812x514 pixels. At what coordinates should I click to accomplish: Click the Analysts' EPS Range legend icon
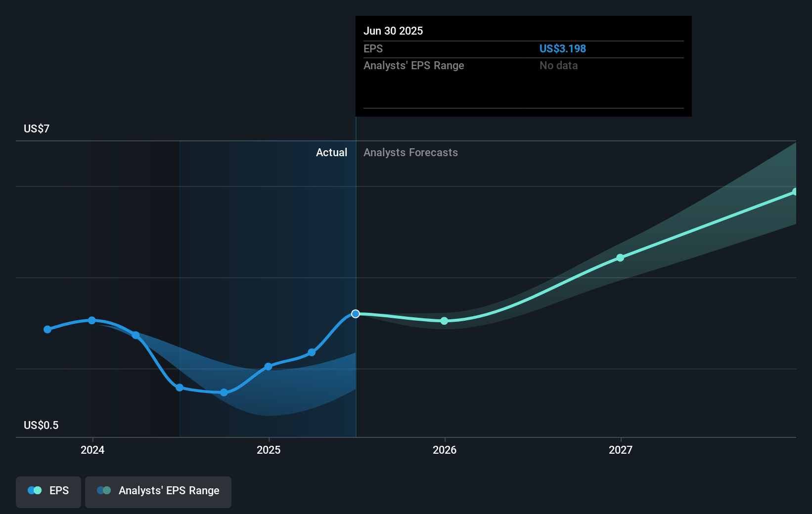click(104, 491)
